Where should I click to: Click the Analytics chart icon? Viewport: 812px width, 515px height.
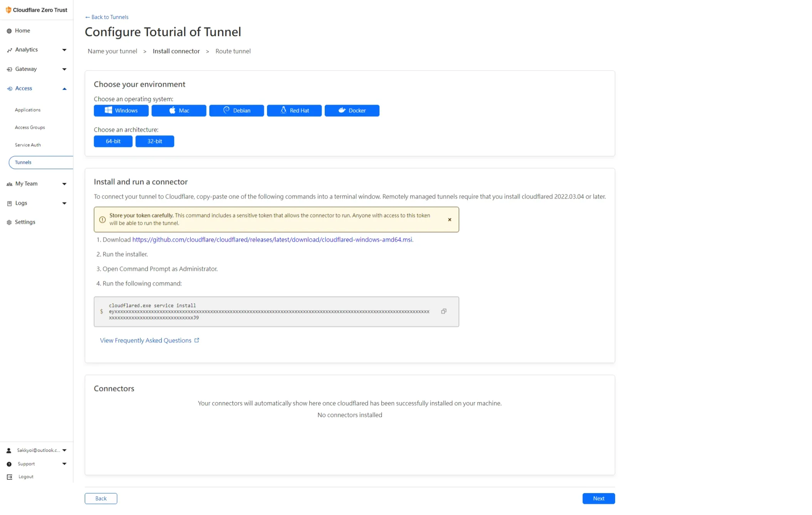[x=10, y=50]
